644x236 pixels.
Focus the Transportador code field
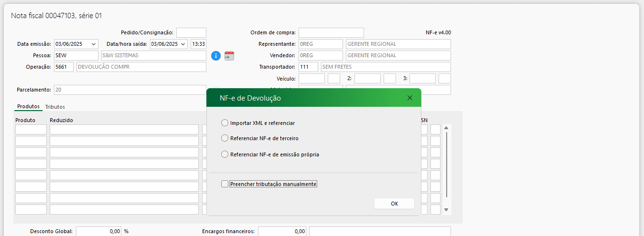(x=308, y=67)
